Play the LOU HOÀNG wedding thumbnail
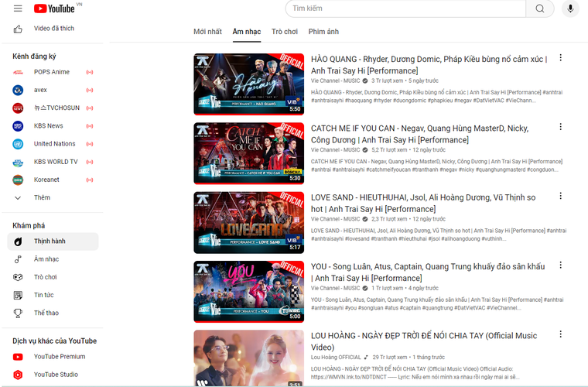 248,358
